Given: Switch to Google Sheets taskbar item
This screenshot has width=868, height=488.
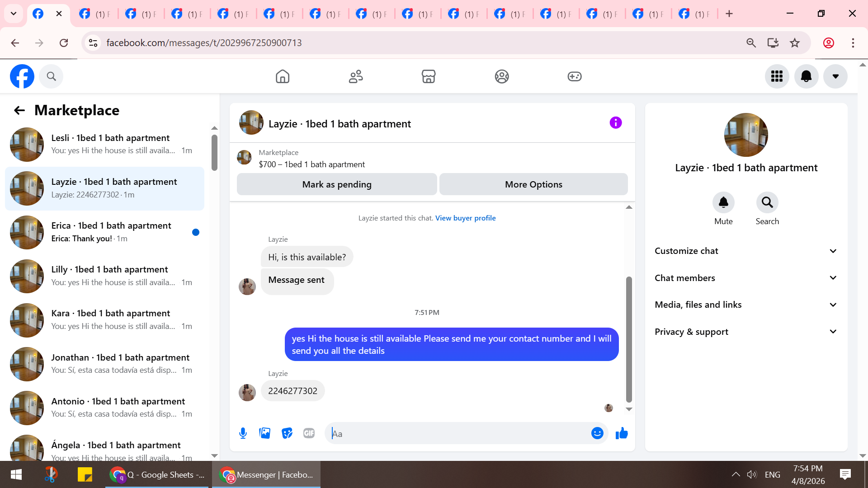Looking at the screenshot, I should [157, 474].
